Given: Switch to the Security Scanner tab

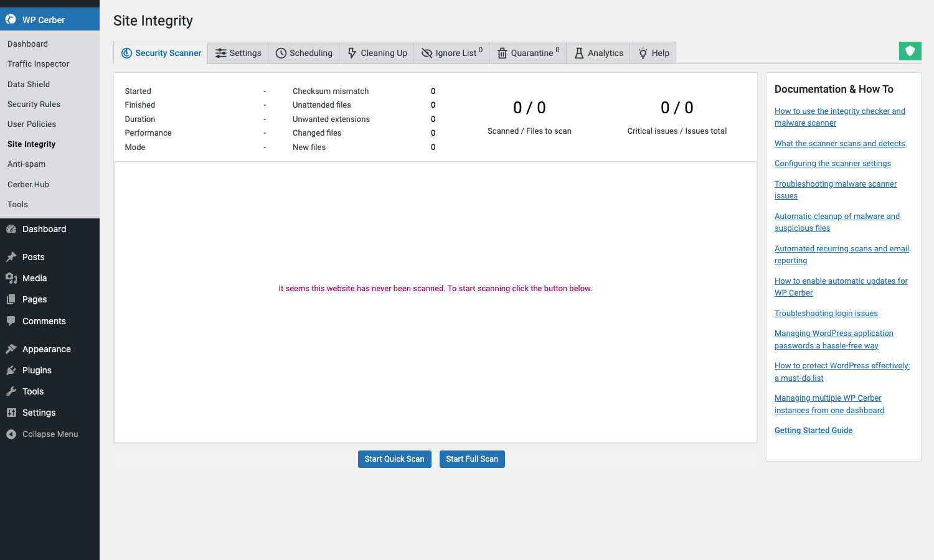Looking at the screenshot, I should 161,53.
